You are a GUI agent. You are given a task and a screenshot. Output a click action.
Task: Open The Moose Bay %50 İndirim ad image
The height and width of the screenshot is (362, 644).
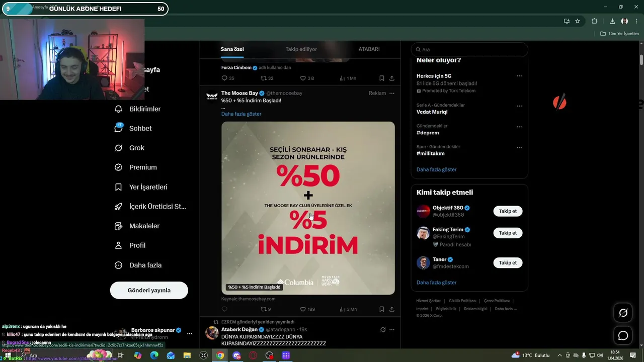[308, 208]
